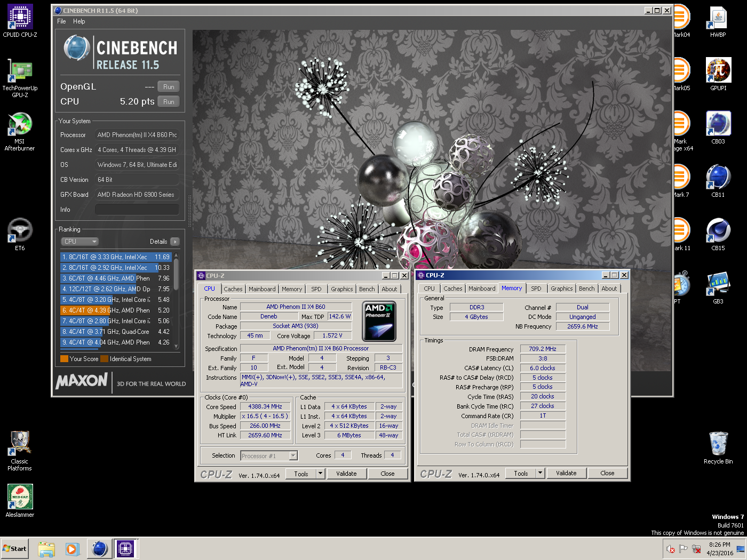Open Bench tab in right CPU-Z window

point(587,289)
